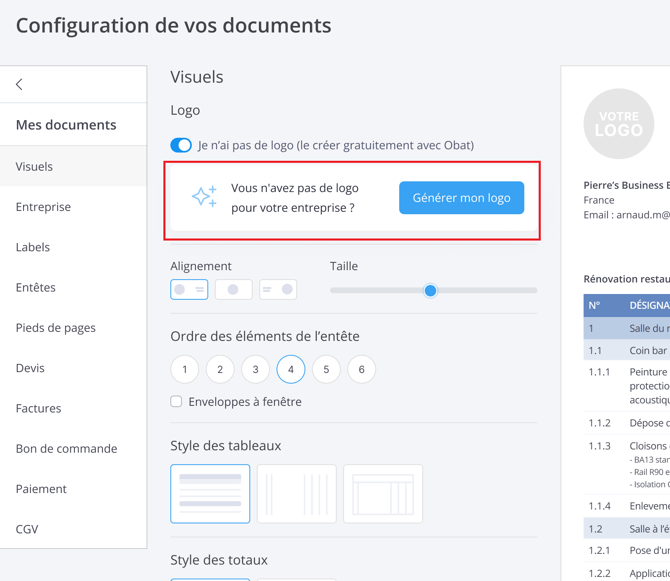This screenshot has height=581, width=670.
Task: Choose the horizontal striped table style
Action: click(210, 494)
